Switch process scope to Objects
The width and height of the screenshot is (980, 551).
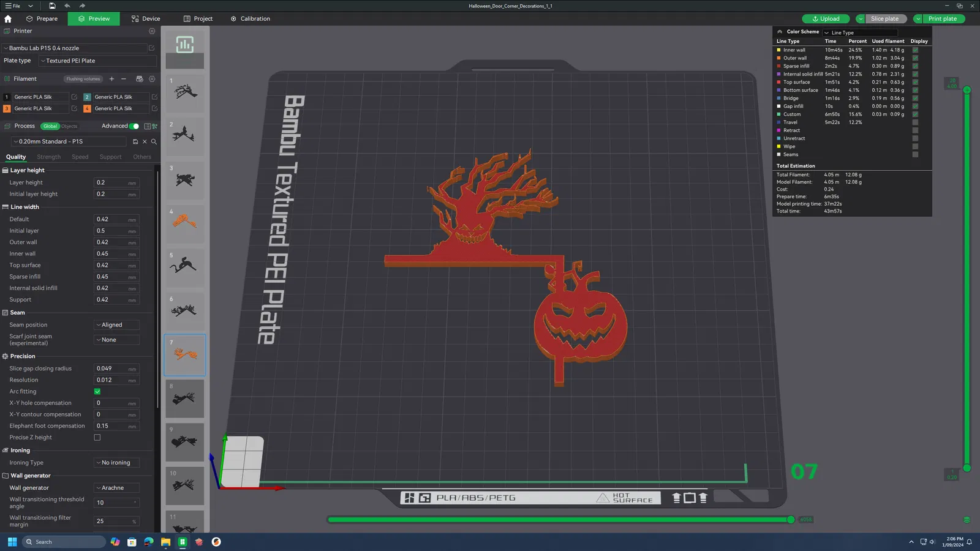[69, 126]
